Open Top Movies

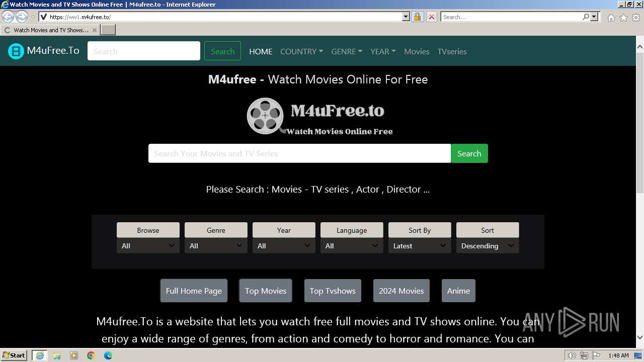(x=266, y=291)
